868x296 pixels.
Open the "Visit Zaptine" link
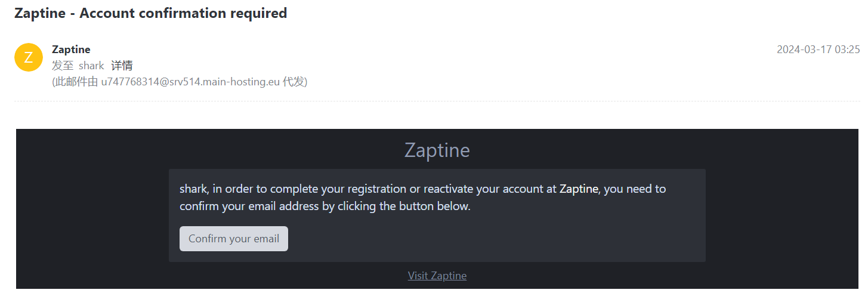pyautogui.click(x=437, y=276)
